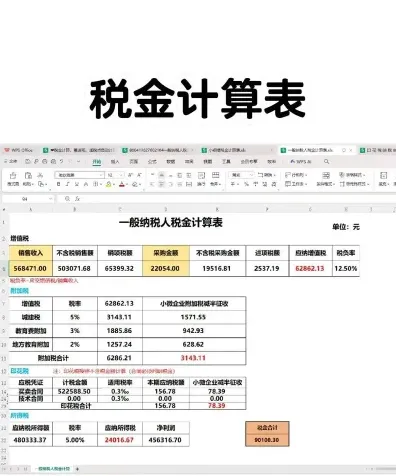
Task: Add a new sheet with plus button
Action: pyautogui.click(x=77, y=469)
